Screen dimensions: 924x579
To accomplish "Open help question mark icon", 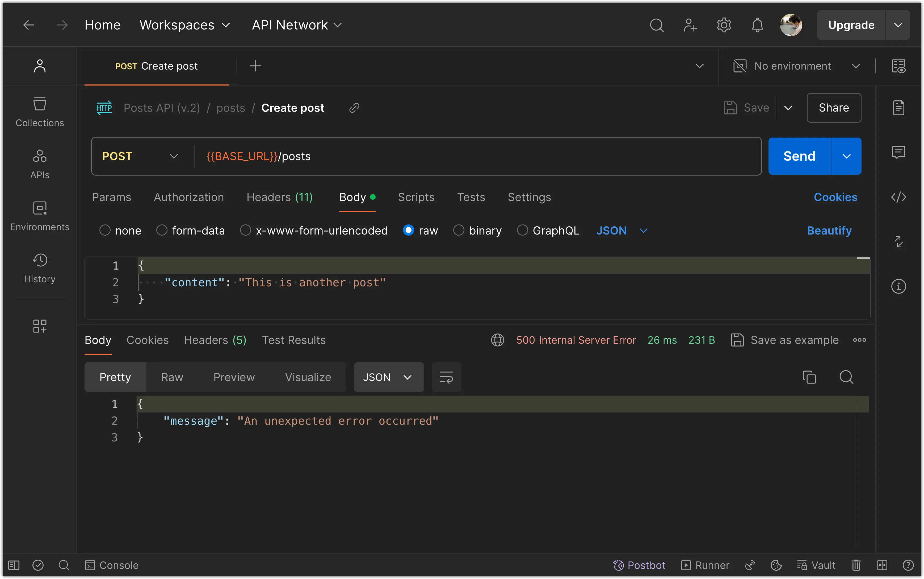I will point(908,565).
